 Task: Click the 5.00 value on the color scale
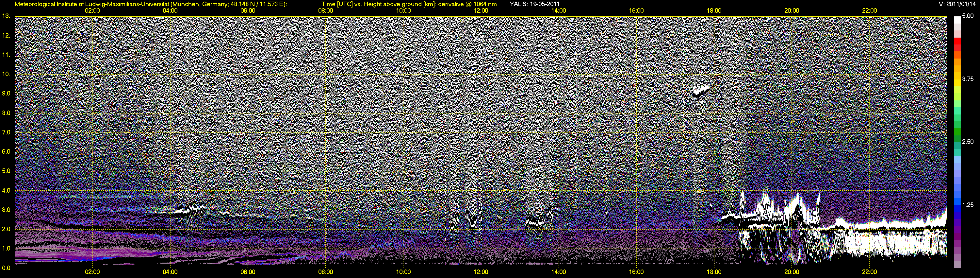coord(968,16)
